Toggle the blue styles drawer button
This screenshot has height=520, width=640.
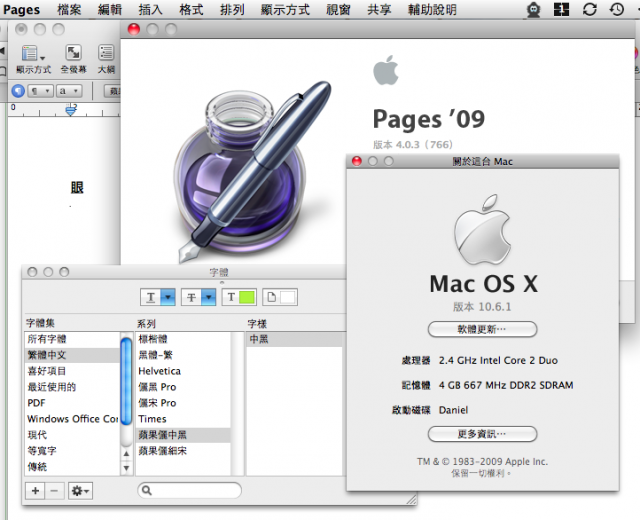tap(18, 91)
